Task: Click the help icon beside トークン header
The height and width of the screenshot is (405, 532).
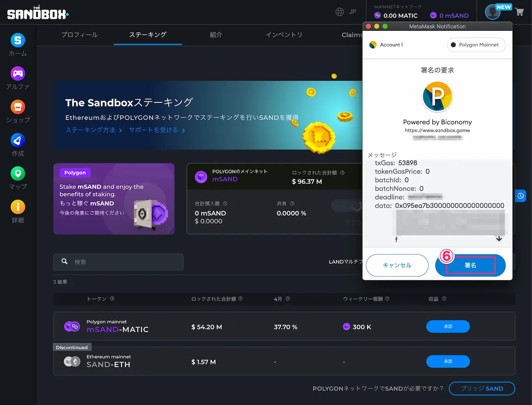Action: 112,299
